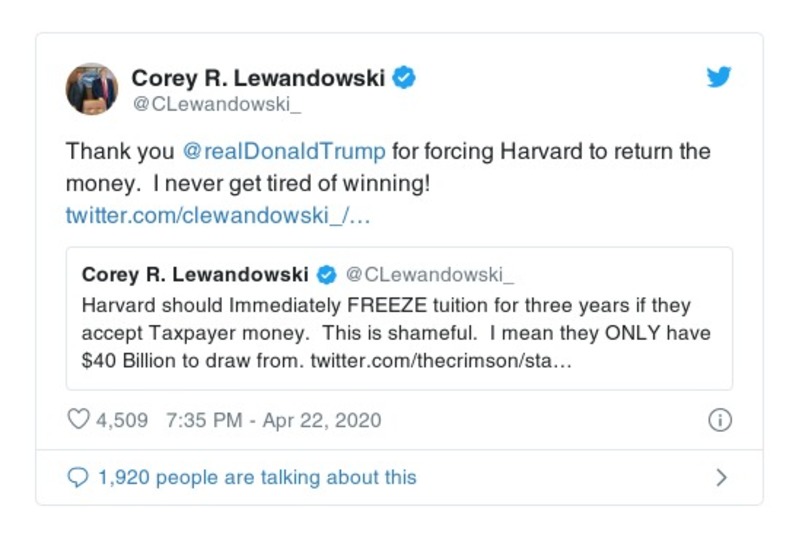Expand the conversation using the right chevron arrow
The width and height of the screenshot is (799, 538).
pyautogui.click(x=721, y=478)
